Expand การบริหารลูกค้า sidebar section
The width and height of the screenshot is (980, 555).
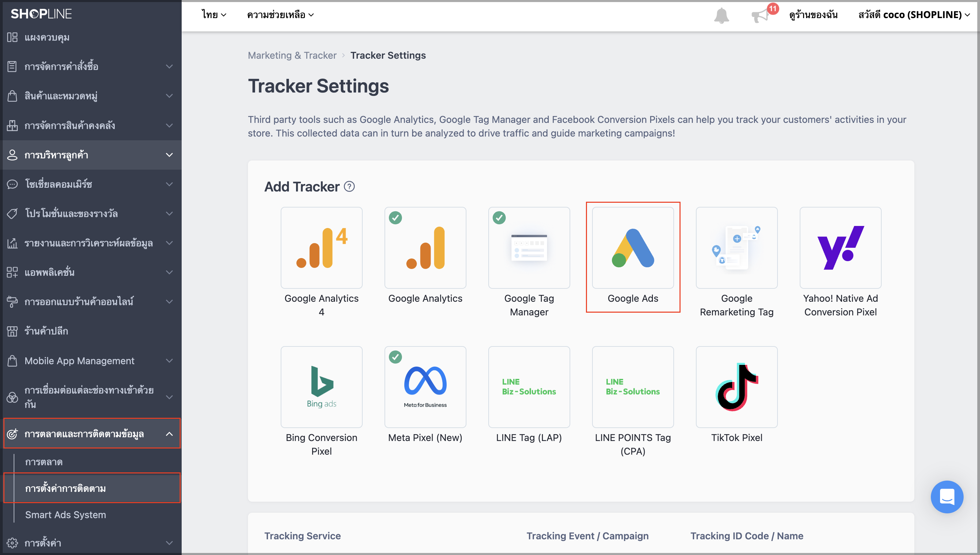(91, 155)
